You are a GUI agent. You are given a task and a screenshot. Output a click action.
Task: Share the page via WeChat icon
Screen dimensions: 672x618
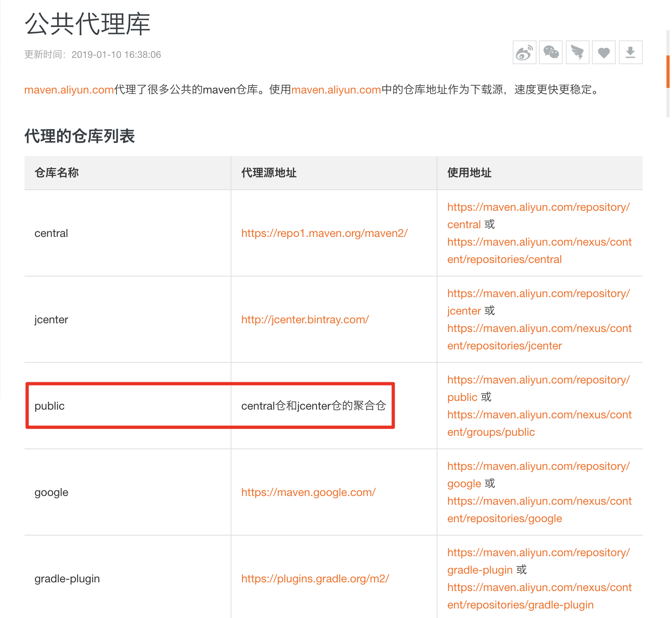[x=551, y=52]
